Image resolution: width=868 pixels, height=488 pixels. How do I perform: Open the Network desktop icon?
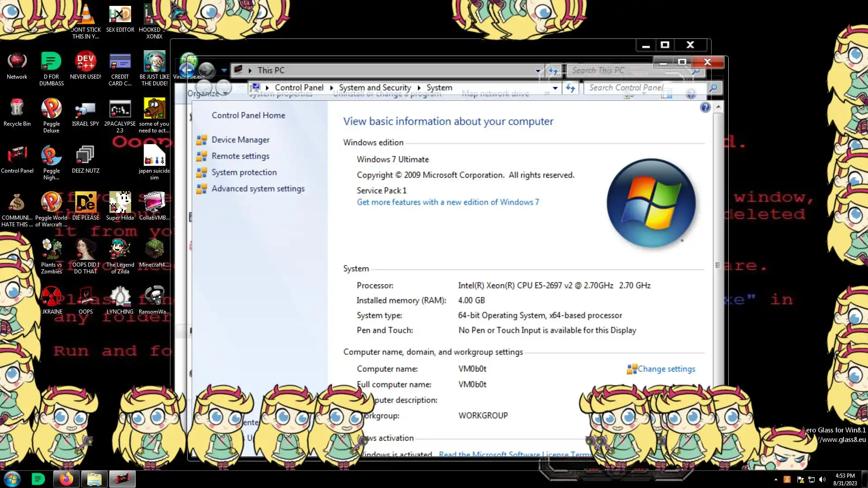point(17,61)
